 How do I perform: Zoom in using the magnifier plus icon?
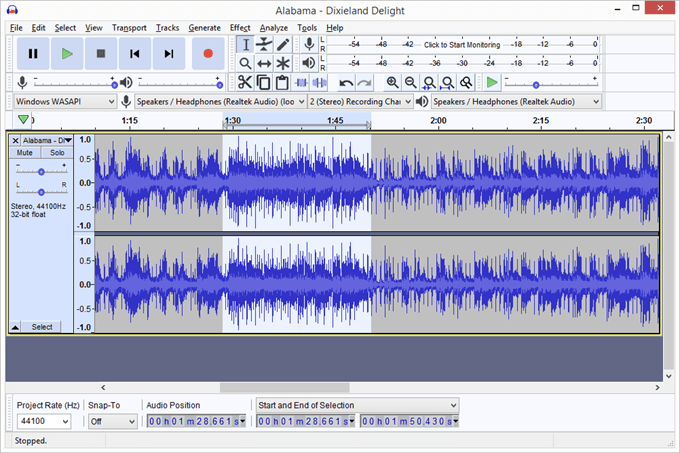[x=392, y=82]
